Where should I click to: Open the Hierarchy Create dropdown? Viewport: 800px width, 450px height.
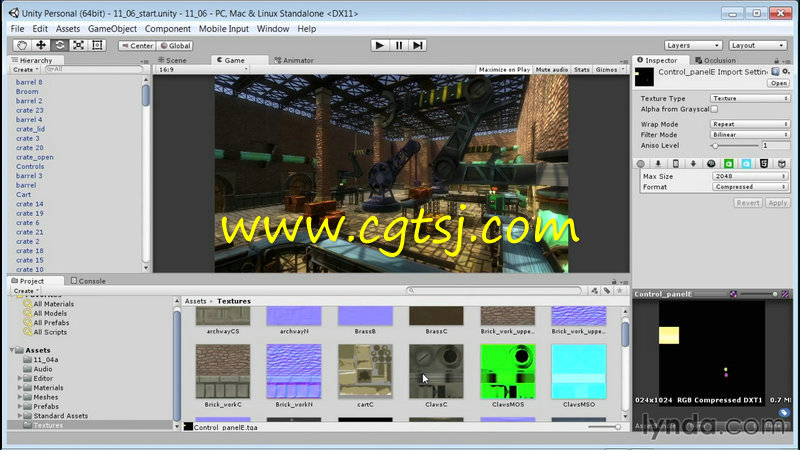click(26, 69)
